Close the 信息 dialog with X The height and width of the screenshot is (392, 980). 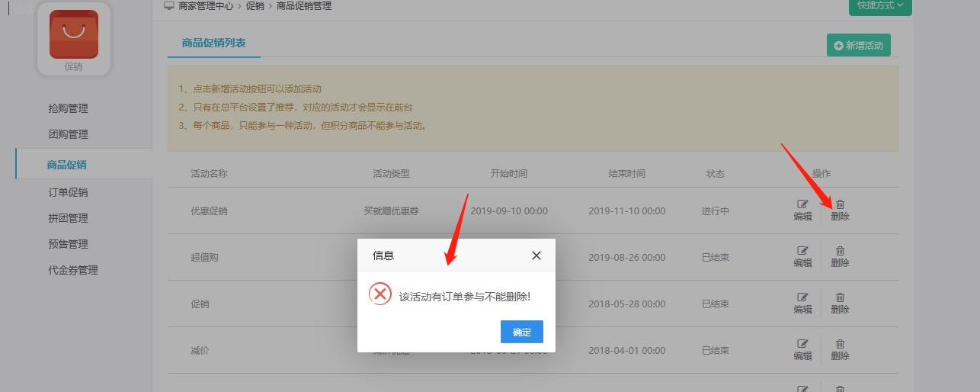tap(536, 255)
